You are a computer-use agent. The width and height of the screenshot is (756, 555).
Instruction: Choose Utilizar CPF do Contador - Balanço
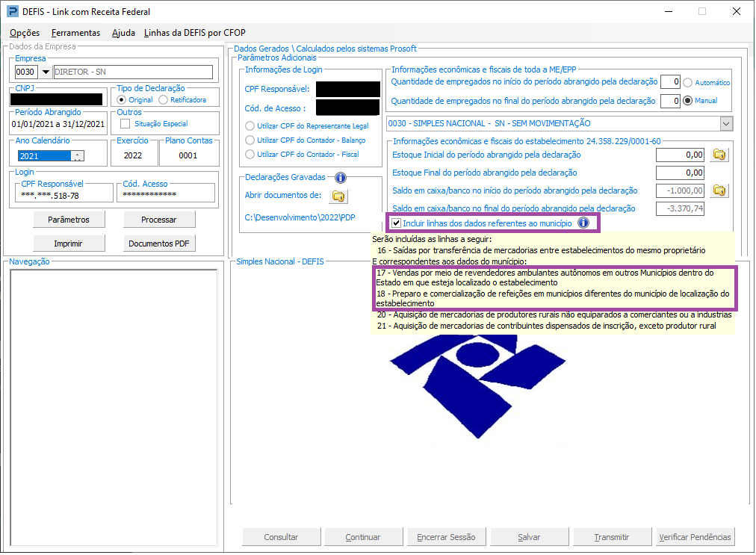tap(250, 140)
